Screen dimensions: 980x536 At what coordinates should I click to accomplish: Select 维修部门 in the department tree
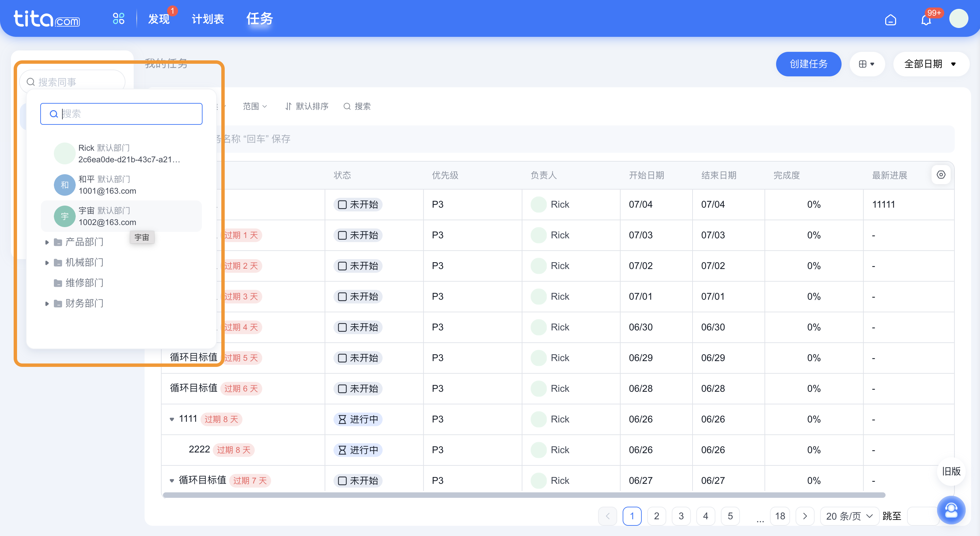(84, 283)
